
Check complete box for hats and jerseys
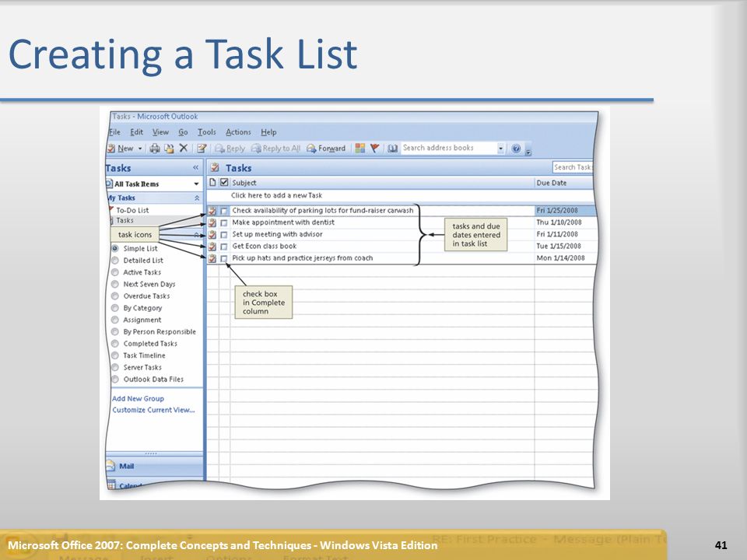pyautogui.click(x=224, y=258)
